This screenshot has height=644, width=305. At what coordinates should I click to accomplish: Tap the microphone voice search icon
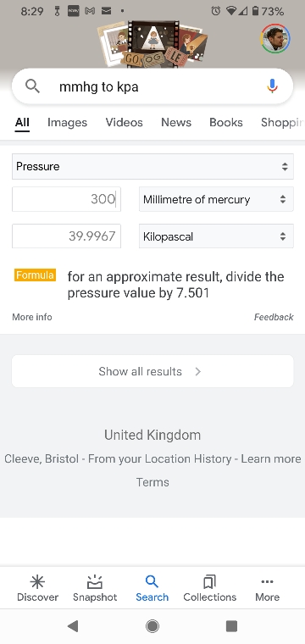(x=272, y=86)
